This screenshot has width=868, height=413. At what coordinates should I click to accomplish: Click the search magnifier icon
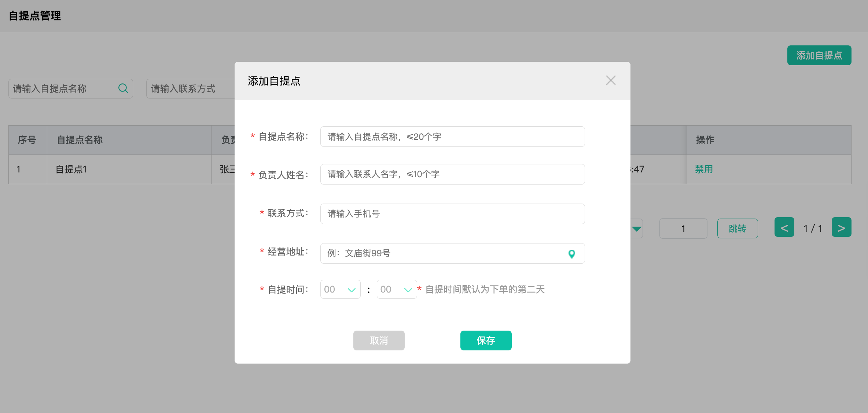123,88
